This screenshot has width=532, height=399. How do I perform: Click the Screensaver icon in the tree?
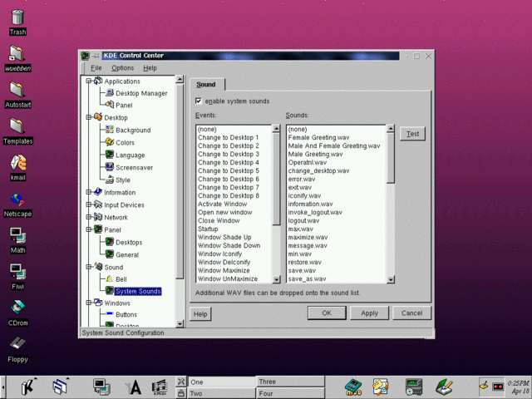[109, 166]
